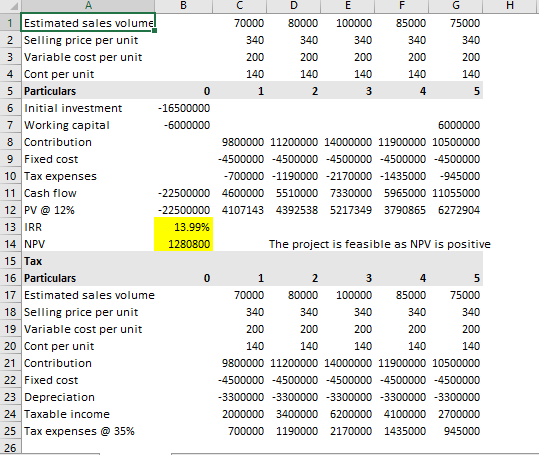Select column C header
539x455 pixels.
click(x=240, y=5)
